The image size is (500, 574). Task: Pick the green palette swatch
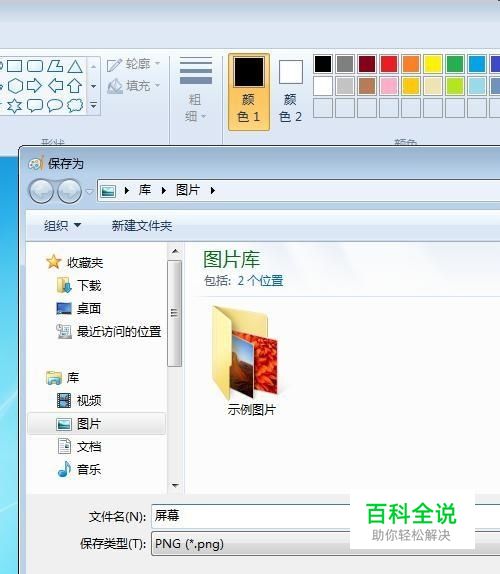[455, 64]
